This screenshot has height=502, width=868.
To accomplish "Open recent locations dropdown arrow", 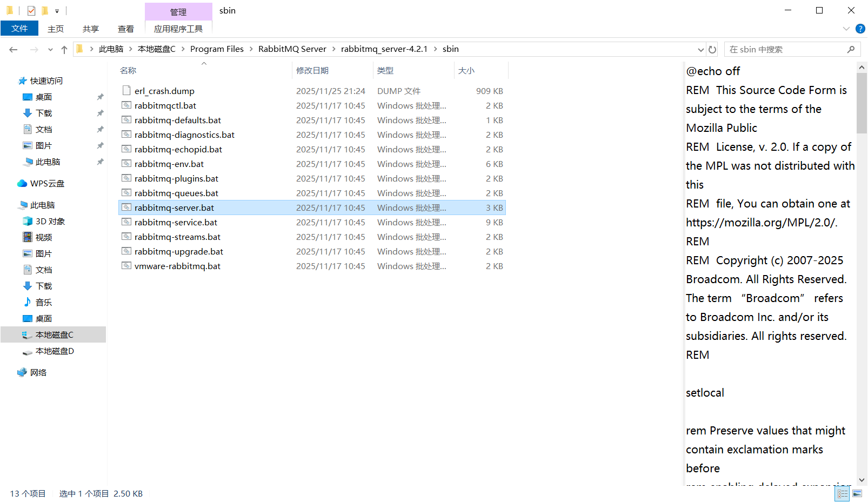I will 50,50.
